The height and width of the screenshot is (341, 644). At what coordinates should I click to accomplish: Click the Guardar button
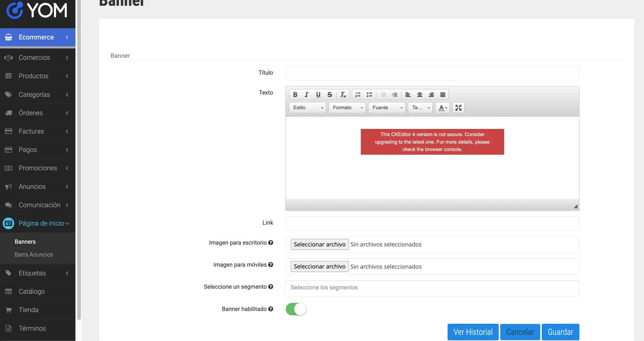(x=560, y=332)
